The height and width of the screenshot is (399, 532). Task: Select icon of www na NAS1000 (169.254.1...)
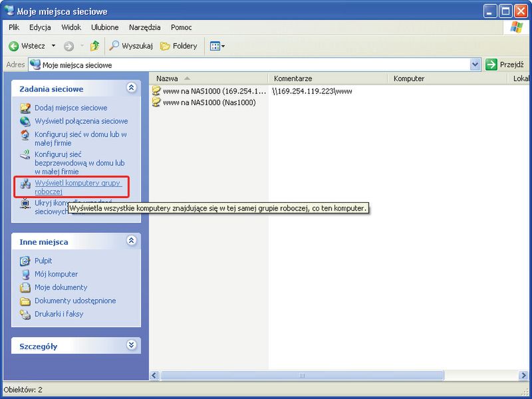pos(156,91)
